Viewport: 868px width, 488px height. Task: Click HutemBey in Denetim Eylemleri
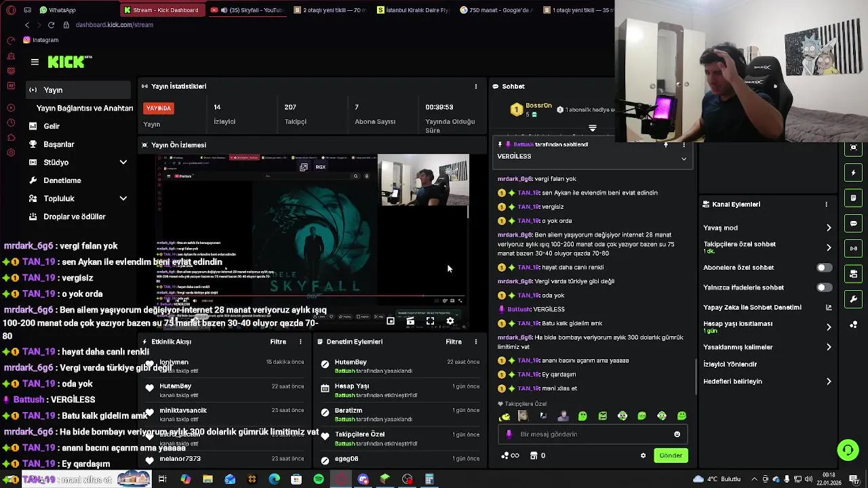tap(351, 363)
